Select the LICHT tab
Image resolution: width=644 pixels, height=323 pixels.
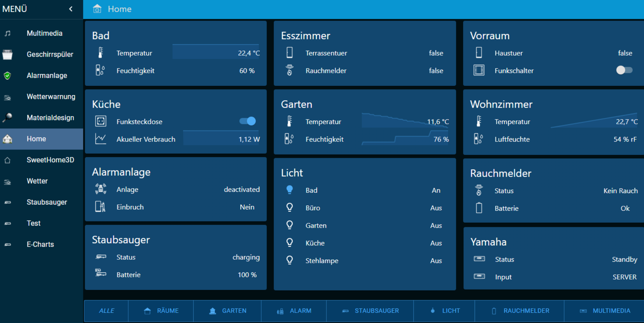[444, 311]
